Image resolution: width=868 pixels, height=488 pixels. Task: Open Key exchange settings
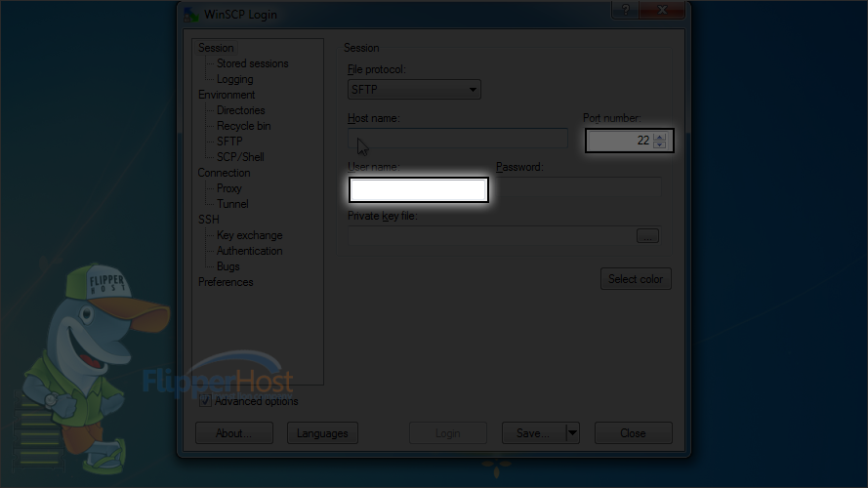(249, 235)
